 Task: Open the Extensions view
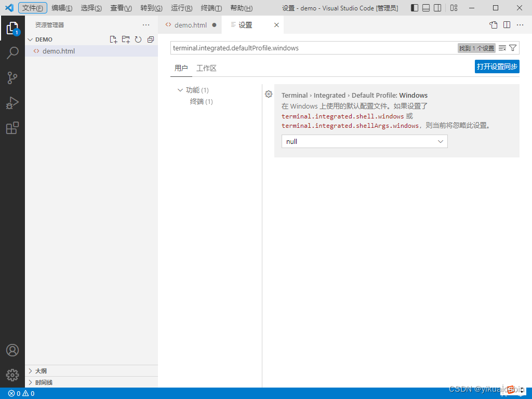pos(12,128)
